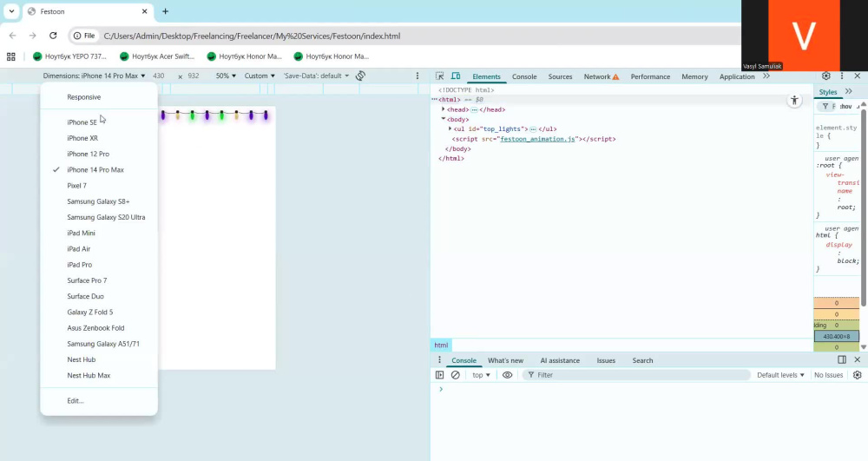
Task: Click the No Issues button
Action: [829, 375]
